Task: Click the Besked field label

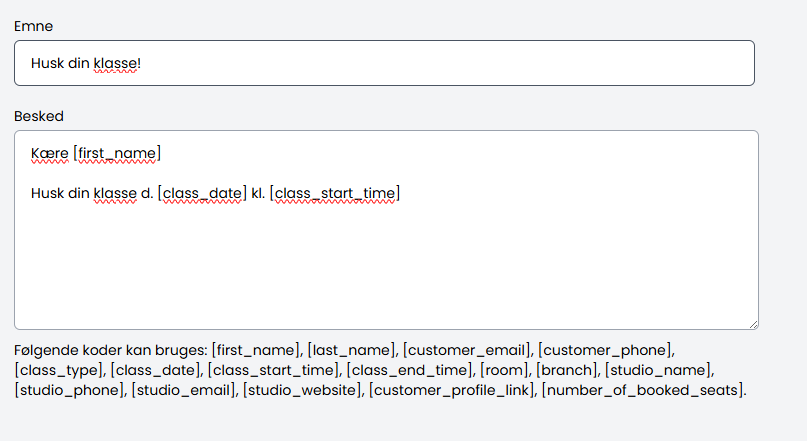Action: pyautogui.click(x=39, y=116)
